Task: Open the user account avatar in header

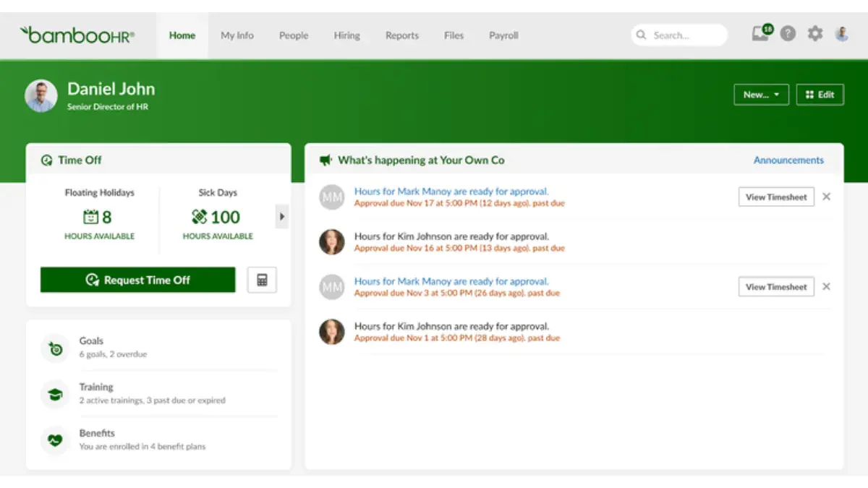Action: pyautogui.click(x=841, y=34)
